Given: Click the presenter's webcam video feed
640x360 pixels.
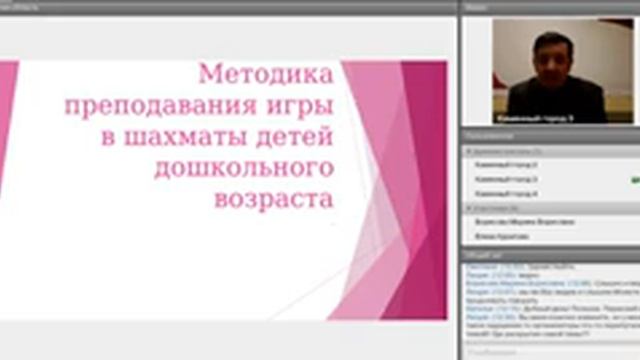Looking at the screenshot, I should (563, 71).
